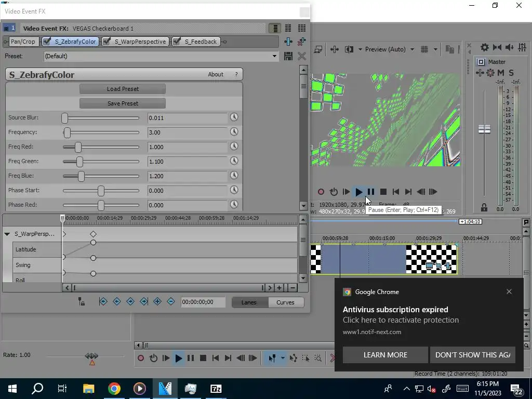Click the Load Preset button
This screenshot has width=532, height=399.
point(123,89)
